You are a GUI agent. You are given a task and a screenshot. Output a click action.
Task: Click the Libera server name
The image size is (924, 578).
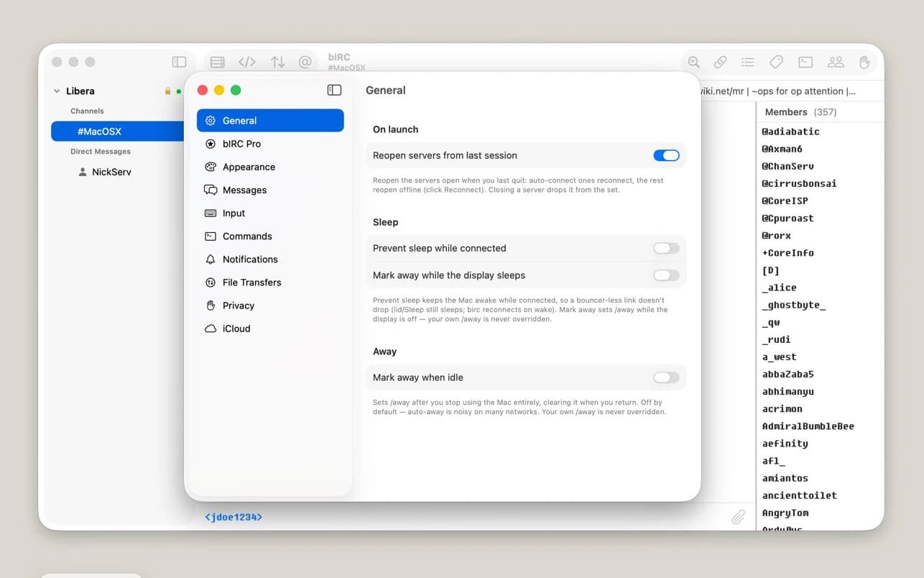[80, 91]
